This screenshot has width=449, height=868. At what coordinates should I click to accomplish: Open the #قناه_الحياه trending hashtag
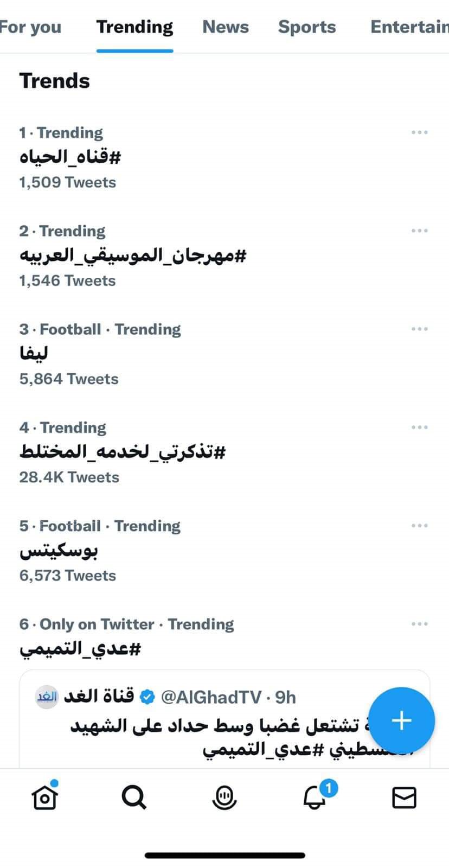pos(70,157)
